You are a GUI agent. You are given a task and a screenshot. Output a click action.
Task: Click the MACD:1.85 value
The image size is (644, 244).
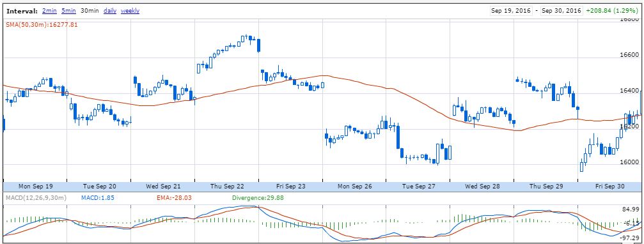pos(97,198)
